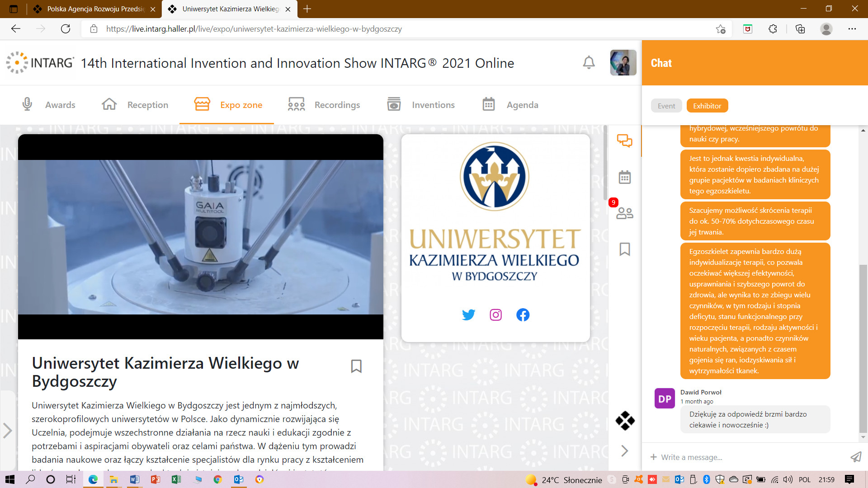Click the sidebar four-diamond exhibitor logo
This screenshot has width=868, height=488.
625,421
